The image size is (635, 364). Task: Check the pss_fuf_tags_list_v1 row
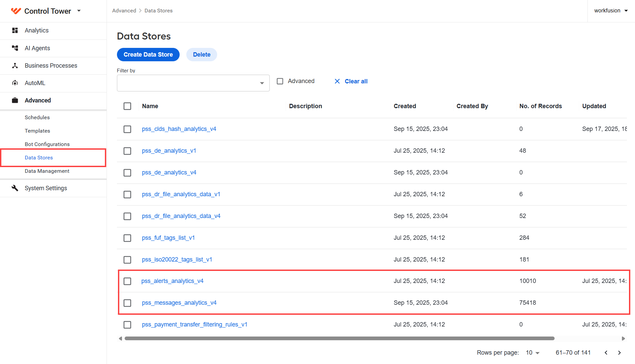tap(127, 238)
